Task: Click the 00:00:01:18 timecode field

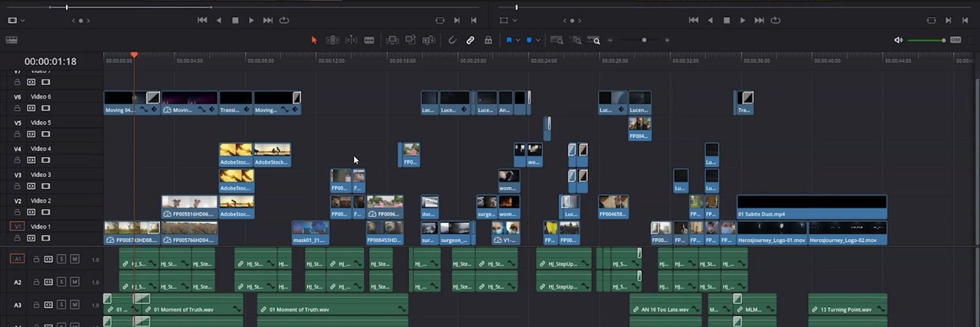Action: pyautogui.click(x=50, y=61)
